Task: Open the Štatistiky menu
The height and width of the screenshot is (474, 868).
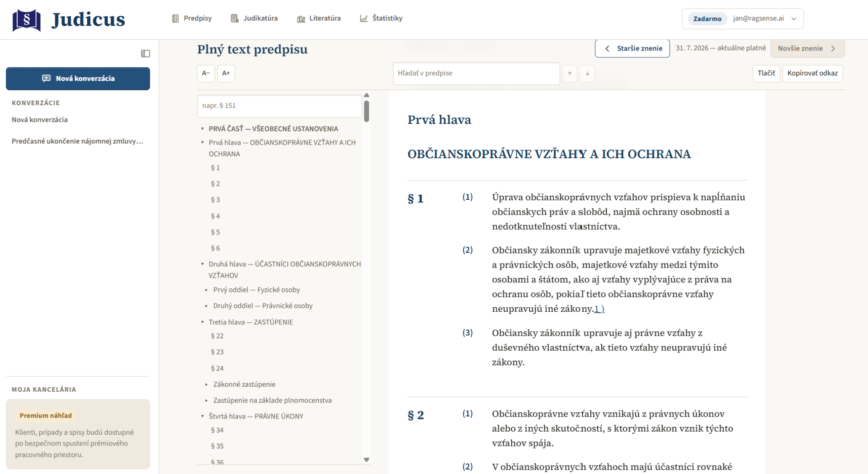Action: [381, 19]
